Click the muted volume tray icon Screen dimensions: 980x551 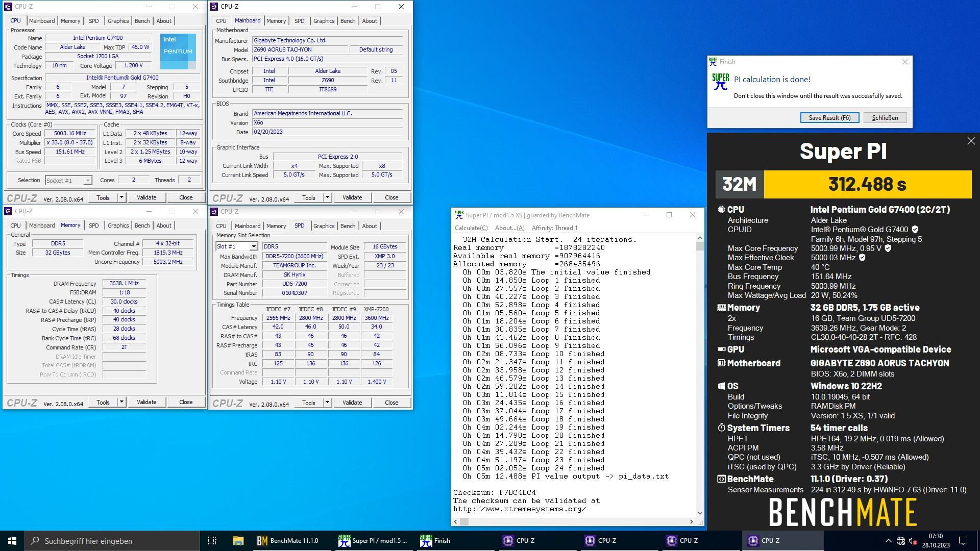[913, 541]
